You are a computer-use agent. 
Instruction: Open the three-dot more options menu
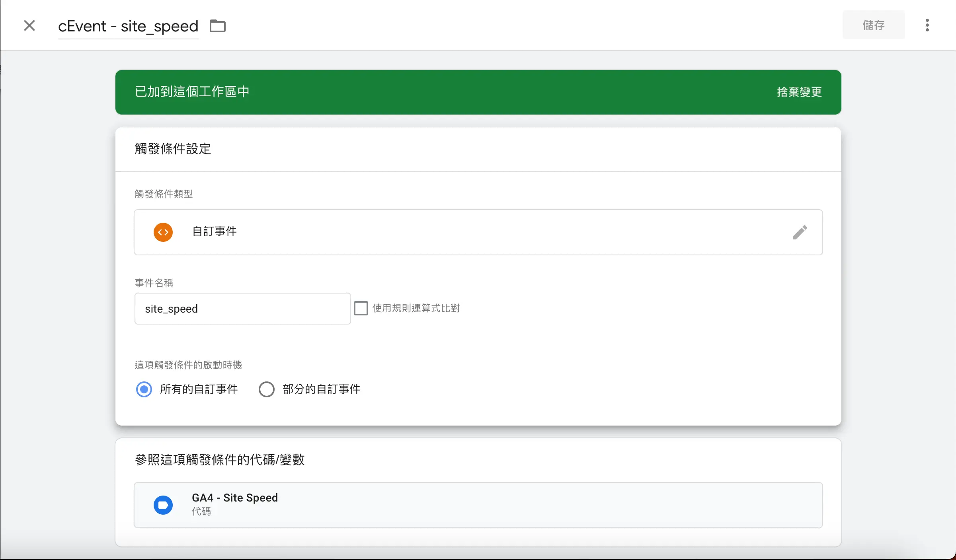[927, 25]
